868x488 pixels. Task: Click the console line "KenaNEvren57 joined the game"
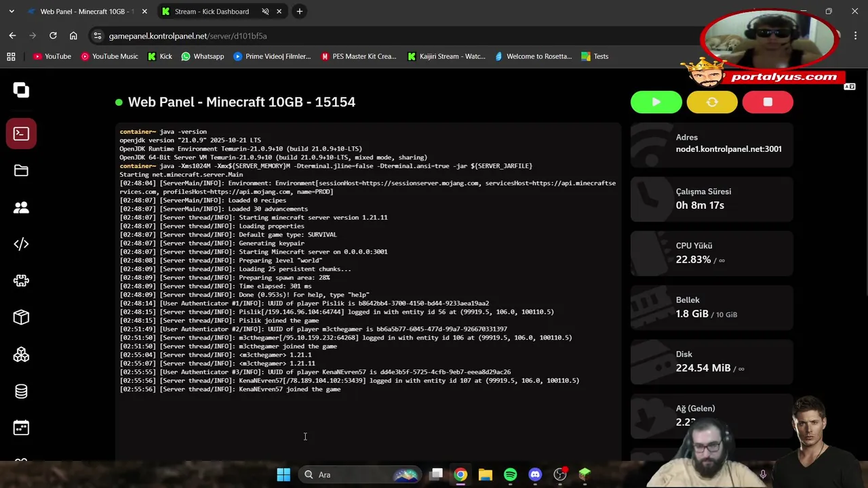pyautogui.click(x=290, y=390)
